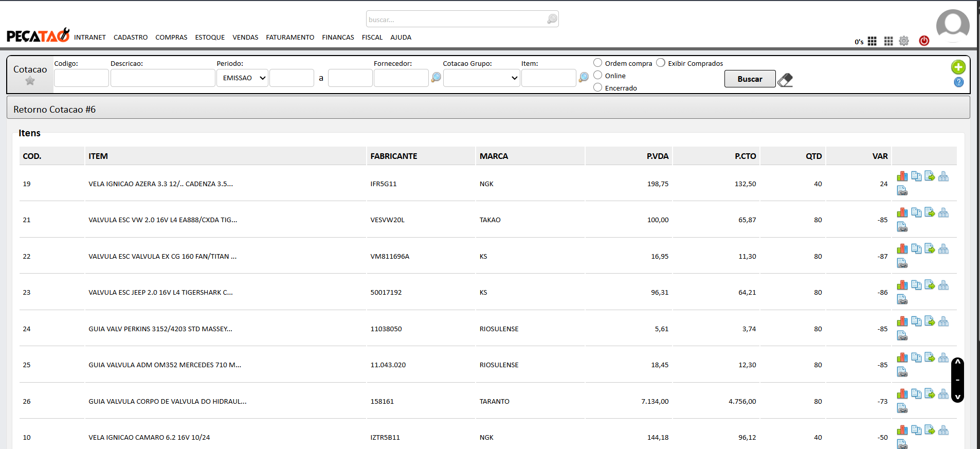Click copy documents icon for VELA IGNICAO CAMARO row
This screenshot has height=449, width=980.
click(x=916, y=429)
